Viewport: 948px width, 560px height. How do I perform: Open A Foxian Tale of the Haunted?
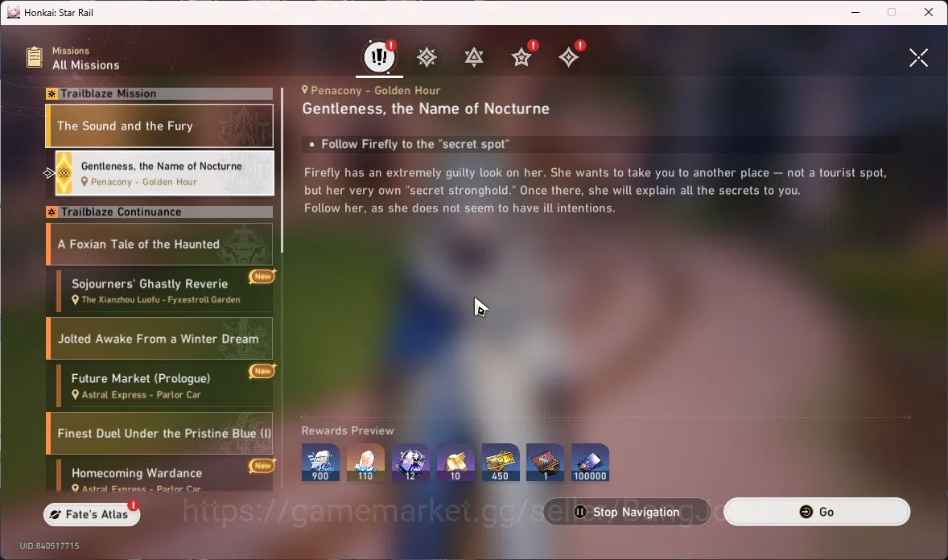click(159, 245)
